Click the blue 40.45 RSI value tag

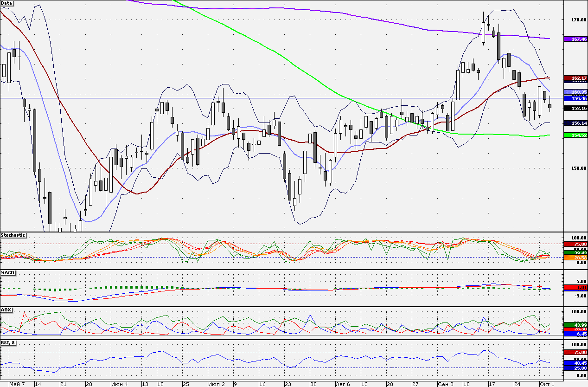pyautogui.click(x=575, y=363)
